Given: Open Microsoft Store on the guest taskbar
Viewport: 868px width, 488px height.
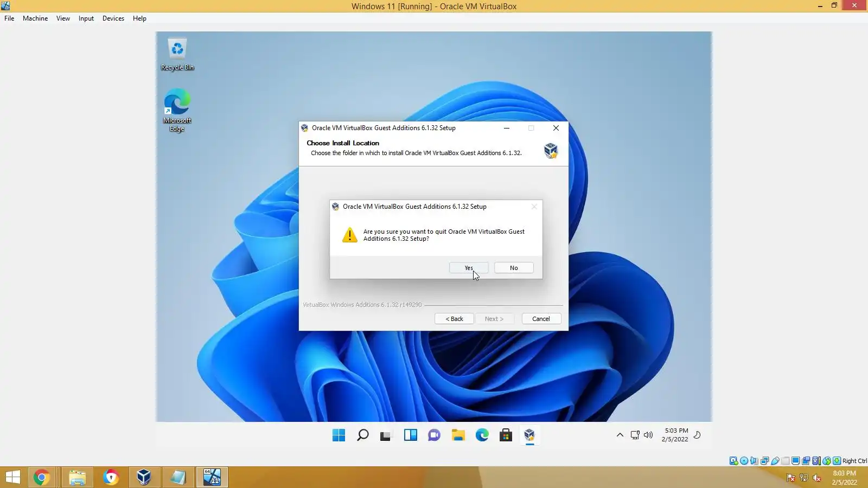Looking at the screenshot, I should (x=506, y=435).
